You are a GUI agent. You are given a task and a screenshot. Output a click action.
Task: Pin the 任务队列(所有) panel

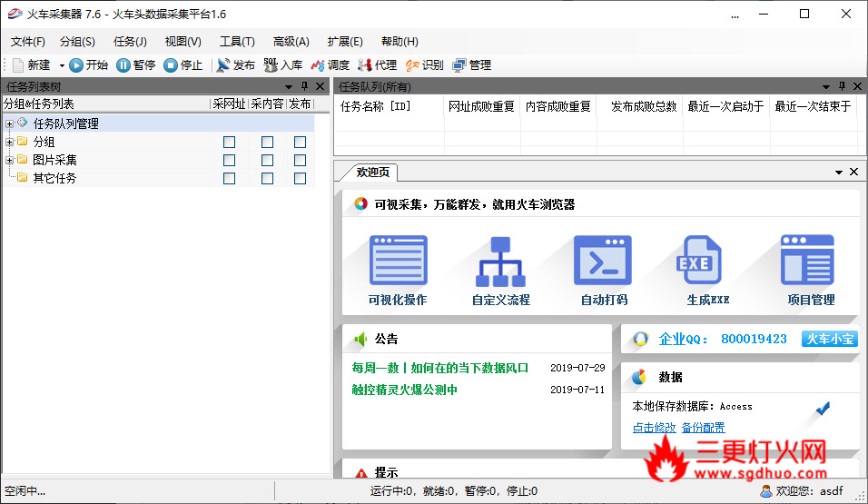(x=842, y=86)
